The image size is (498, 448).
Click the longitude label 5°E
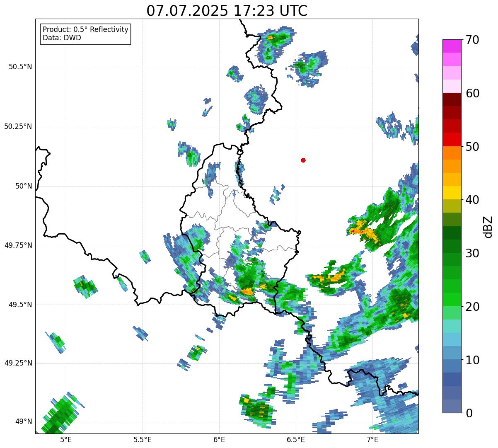click(x=66, y=439)
